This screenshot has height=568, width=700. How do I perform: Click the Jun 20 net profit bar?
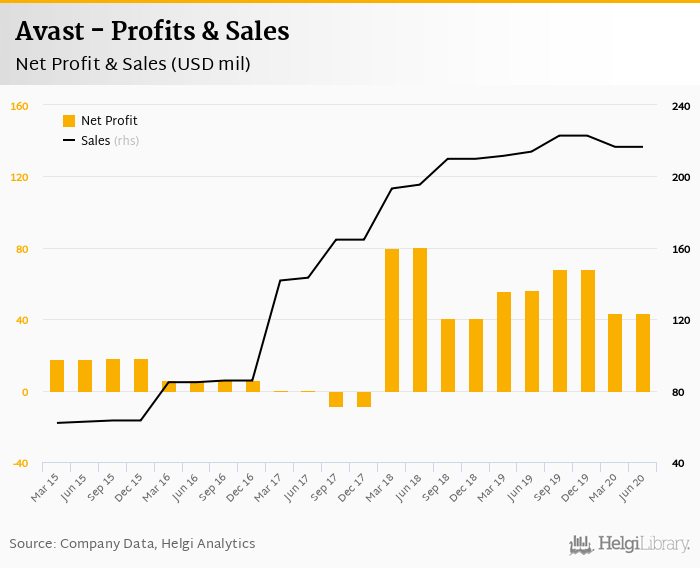(x=643, y=352)
